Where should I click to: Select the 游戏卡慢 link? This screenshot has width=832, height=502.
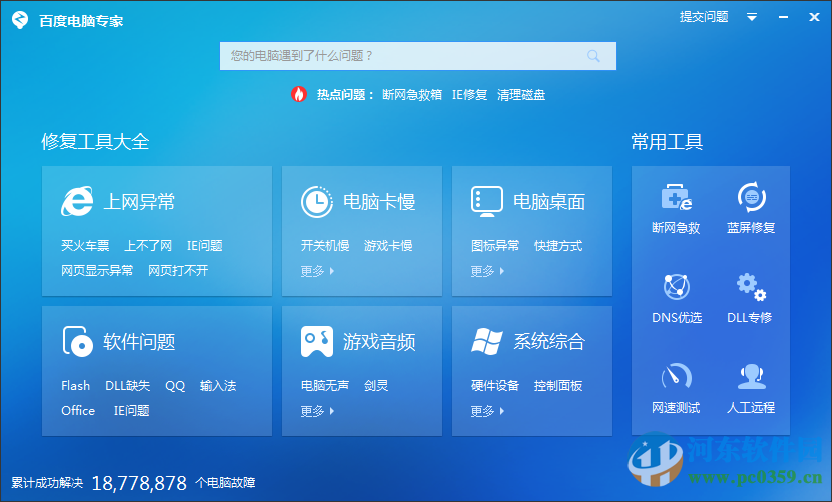pyautogui.click(x=388, y=246)
